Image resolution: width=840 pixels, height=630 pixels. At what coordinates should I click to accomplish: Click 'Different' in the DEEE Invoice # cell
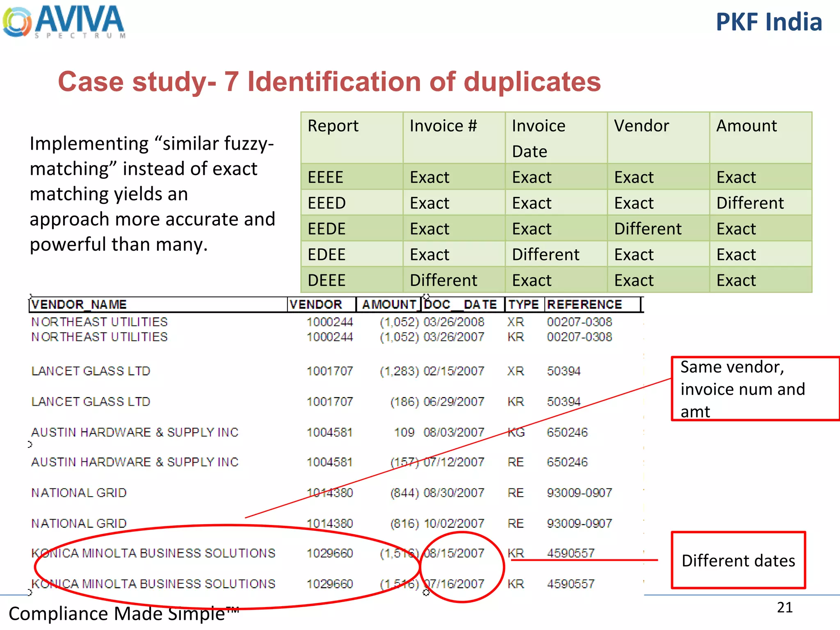click(x=443, y=281)
